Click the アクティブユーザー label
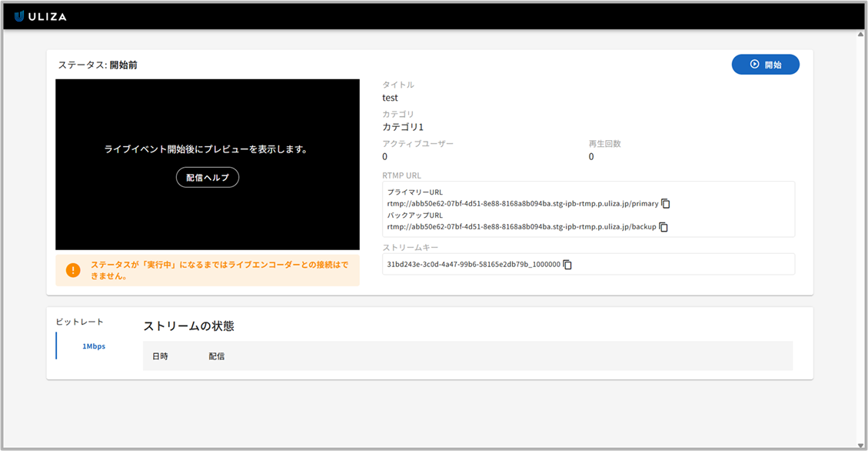868x451 pixels. point(417,143)
